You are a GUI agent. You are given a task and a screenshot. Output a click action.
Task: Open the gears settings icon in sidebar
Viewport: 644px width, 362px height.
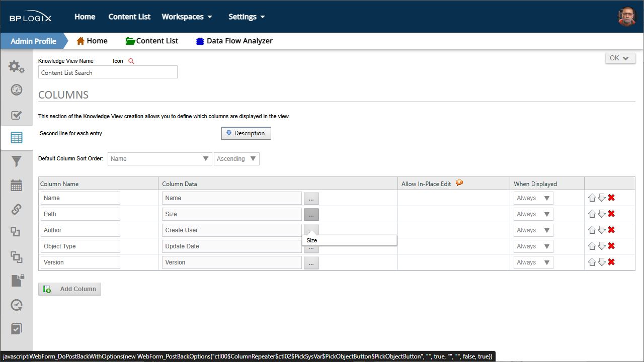(x=16, y=66)
